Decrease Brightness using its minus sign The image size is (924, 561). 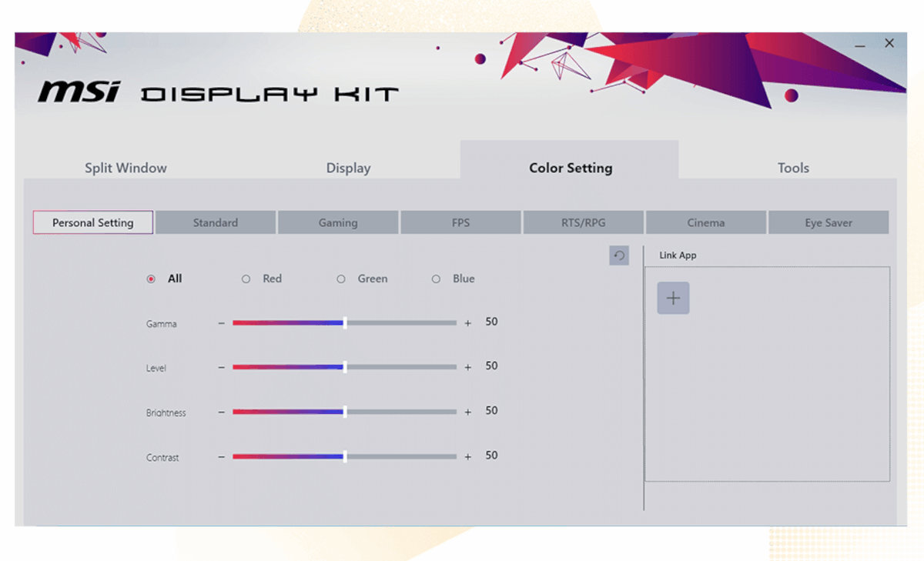click(x=221, y=412)
